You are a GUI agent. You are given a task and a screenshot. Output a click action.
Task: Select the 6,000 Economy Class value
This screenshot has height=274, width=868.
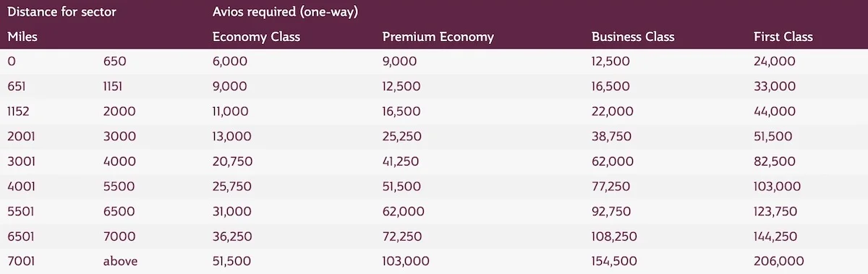click(x=230, y=62)
